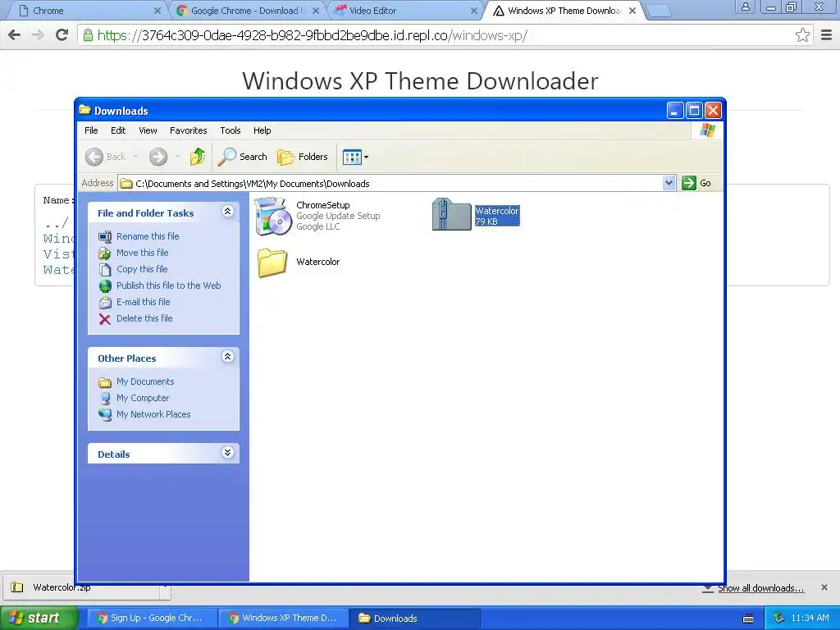Open the Help menu
The image size is (840, 630).
(x=262, y=130)
